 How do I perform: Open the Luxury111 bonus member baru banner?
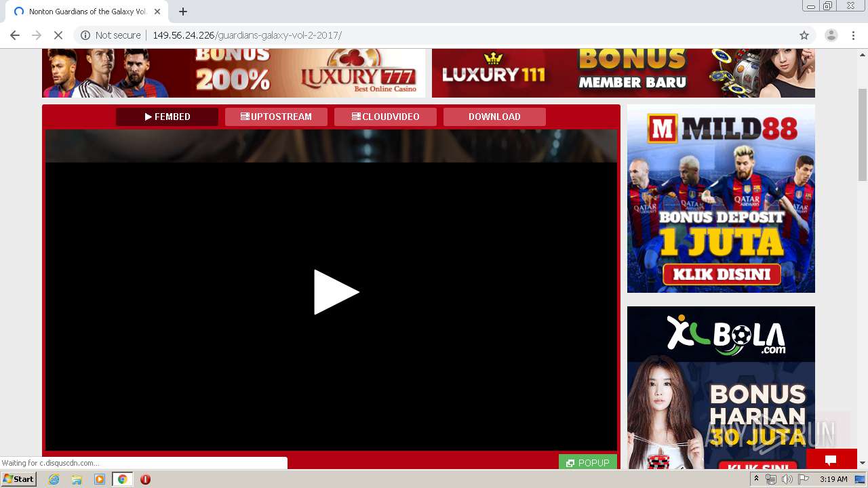coord(623,73)
